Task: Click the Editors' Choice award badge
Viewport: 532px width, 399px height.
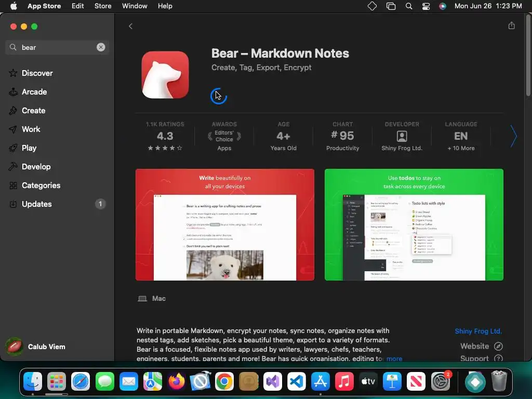Action: 224,136
